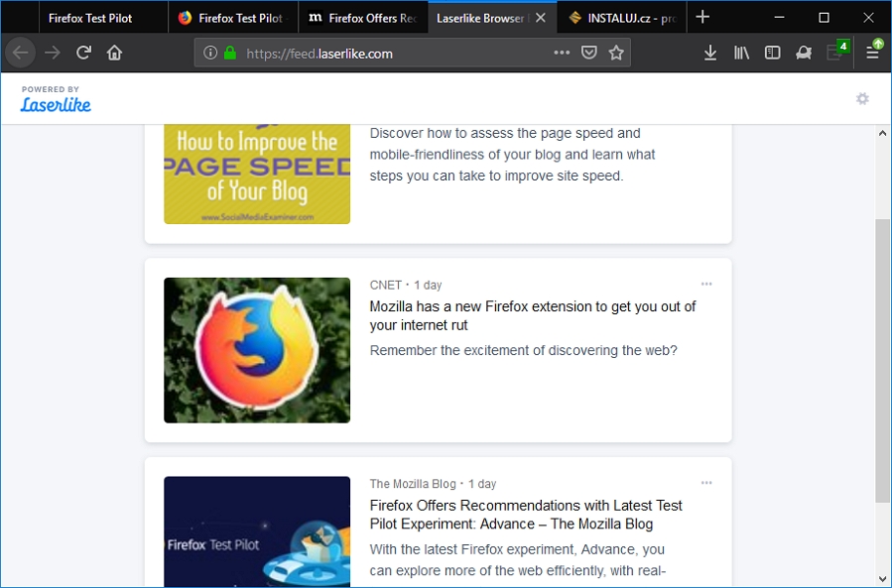Toggle the sidebar view
892x588 pixels.
point(772,53)
